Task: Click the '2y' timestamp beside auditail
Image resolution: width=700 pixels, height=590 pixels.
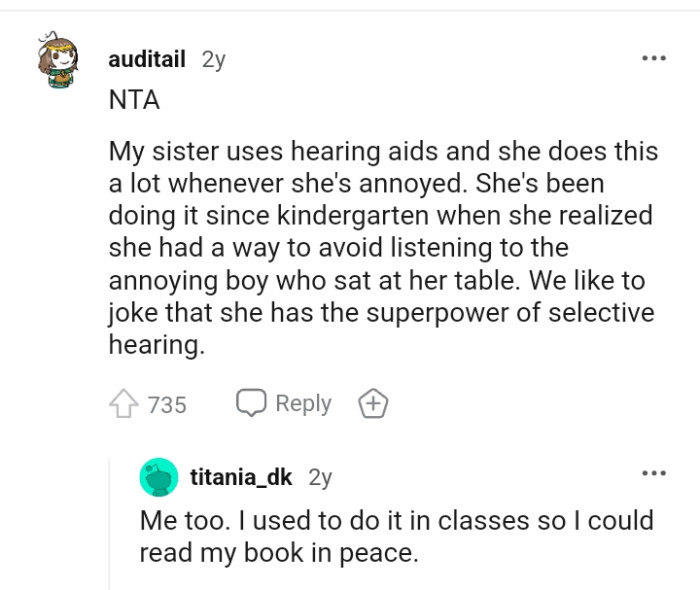Action: coord(214,59)
